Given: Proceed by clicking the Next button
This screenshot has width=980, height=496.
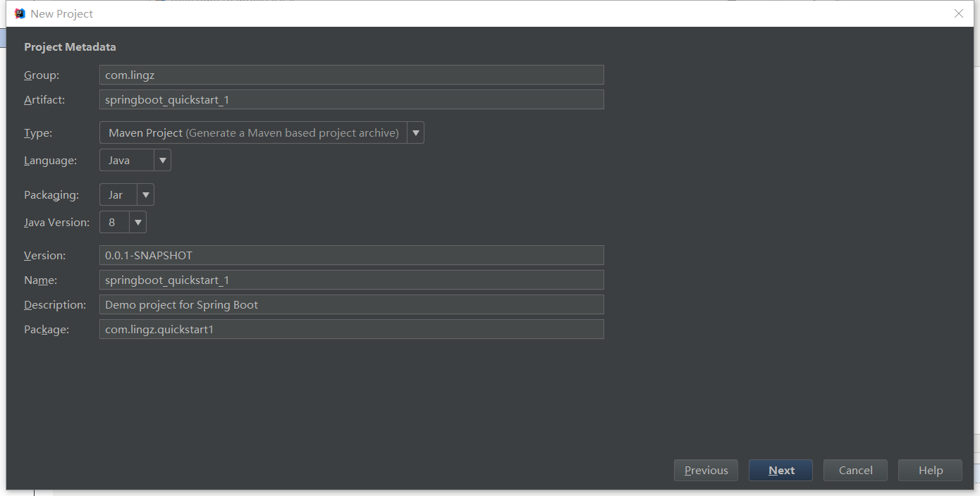Looking at the screenshot, I should (x=780, y=470).
